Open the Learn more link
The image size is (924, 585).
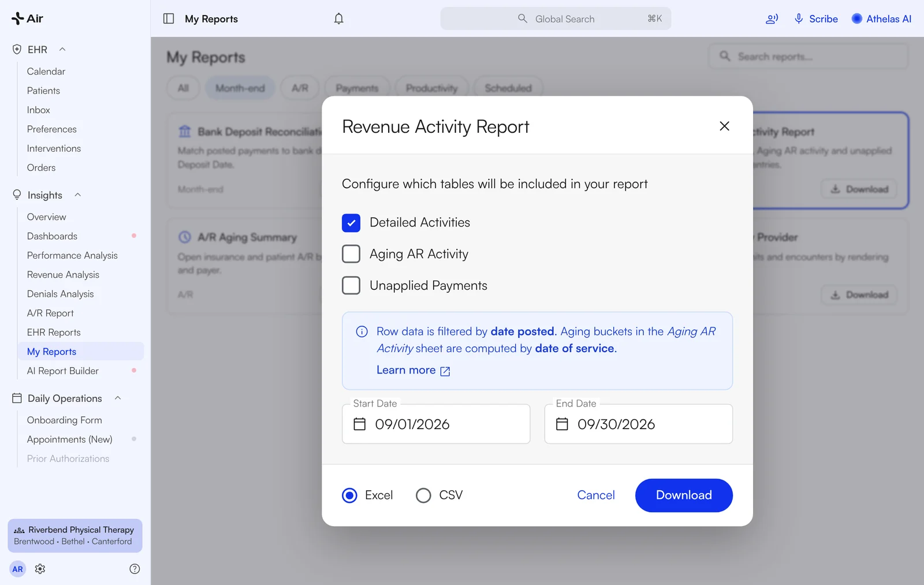coord(413,370)
